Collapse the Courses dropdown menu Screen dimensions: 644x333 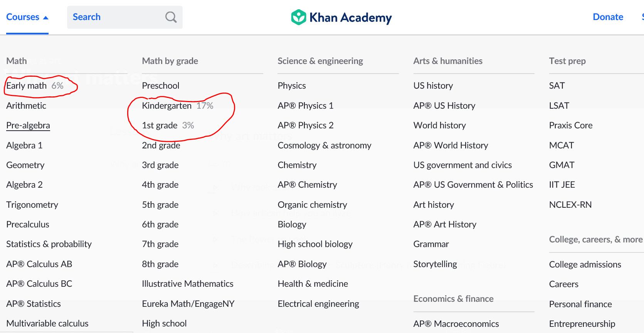[x=27, y=17]
